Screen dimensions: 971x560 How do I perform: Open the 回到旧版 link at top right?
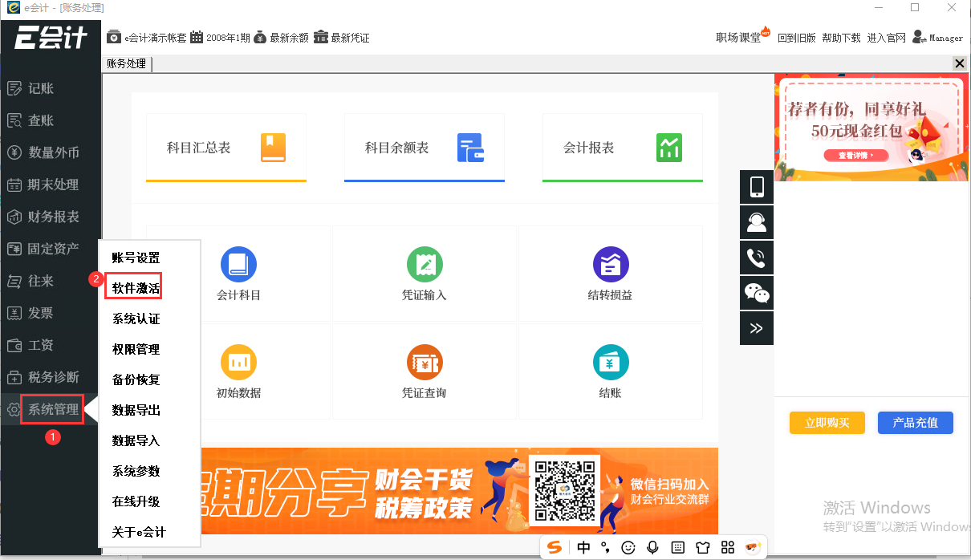point(796,37)
